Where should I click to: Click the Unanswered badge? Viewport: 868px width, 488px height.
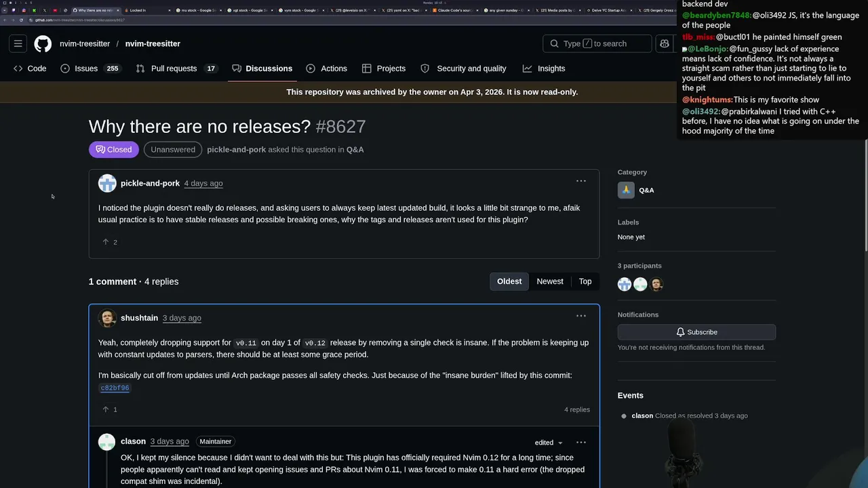click(x=173, y=150)
